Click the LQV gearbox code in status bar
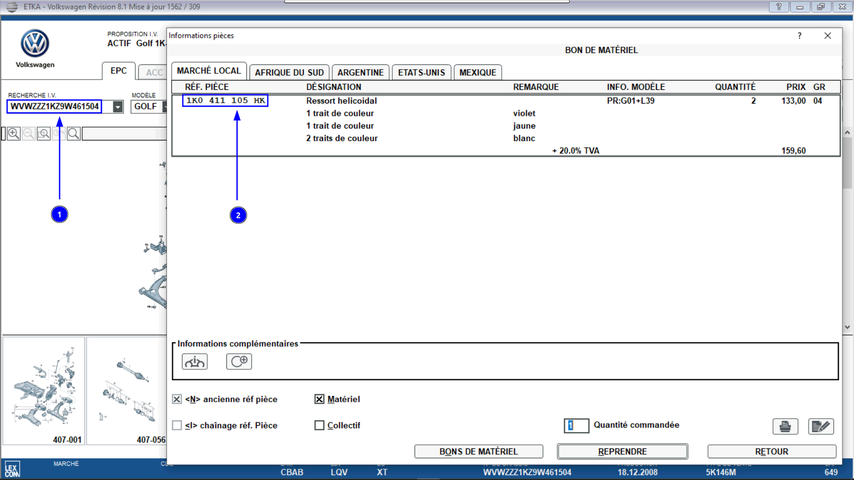The image size is (854, 480). click(x=339, y=472)
